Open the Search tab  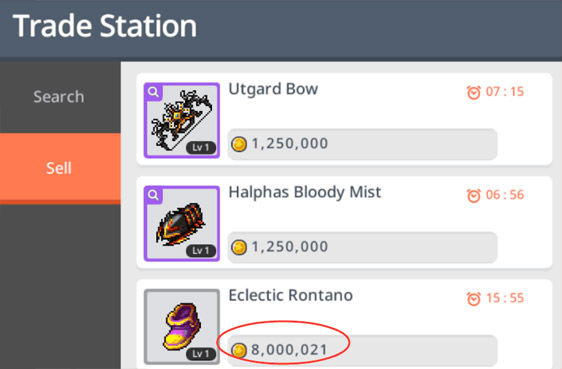click(59, 97)
